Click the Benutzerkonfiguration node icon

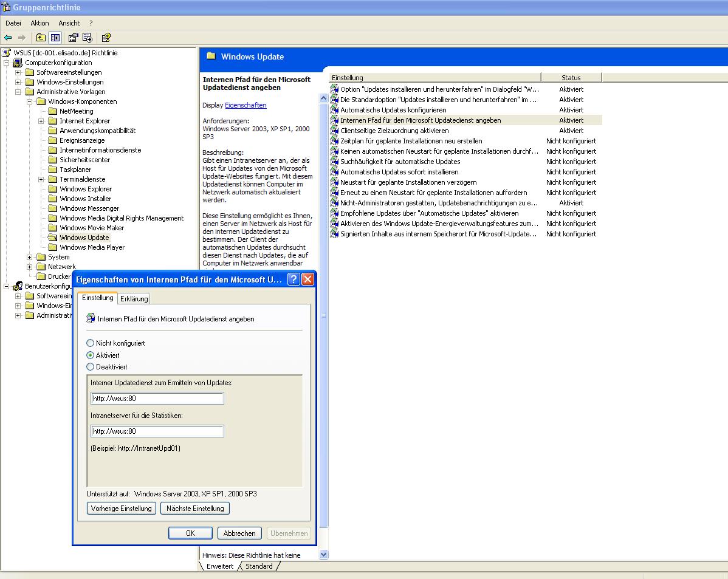coord(18,286)
